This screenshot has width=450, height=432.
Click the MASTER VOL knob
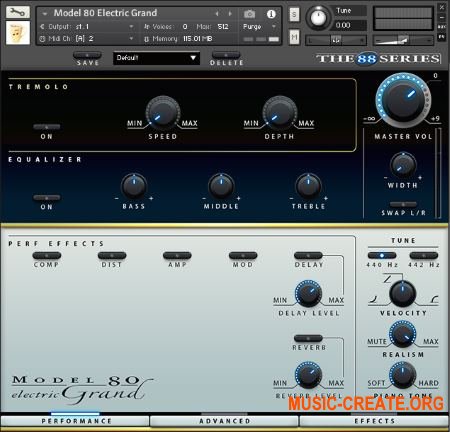[x=403, y=100]
